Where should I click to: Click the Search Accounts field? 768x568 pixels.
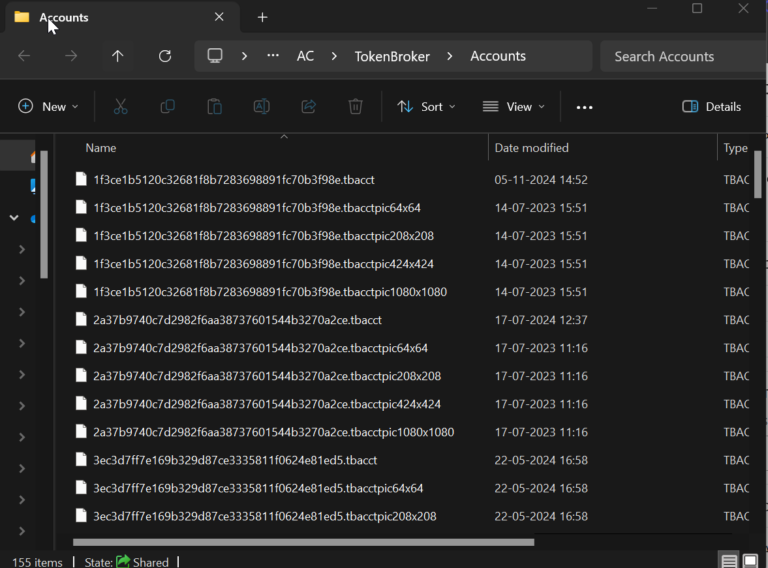[x=680, y=56]
